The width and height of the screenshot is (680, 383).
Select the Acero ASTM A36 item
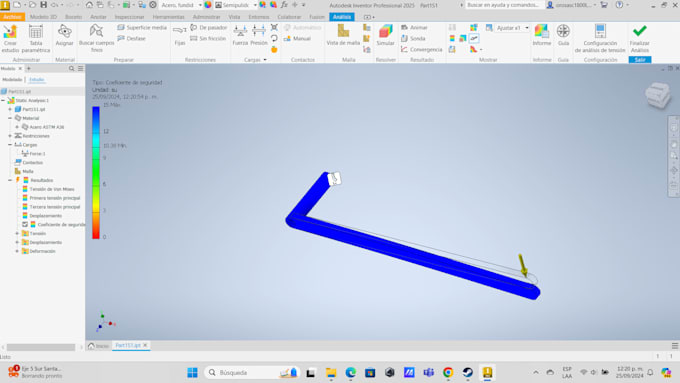(46, 127)
